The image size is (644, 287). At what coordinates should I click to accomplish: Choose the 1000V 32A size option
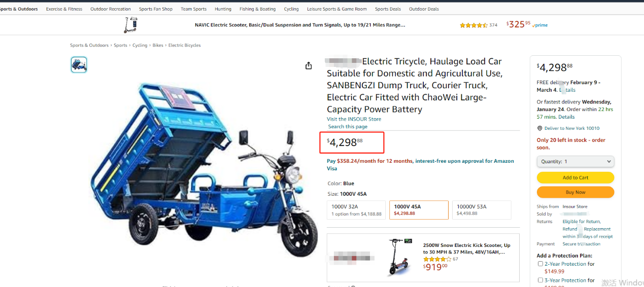(357, 210)
